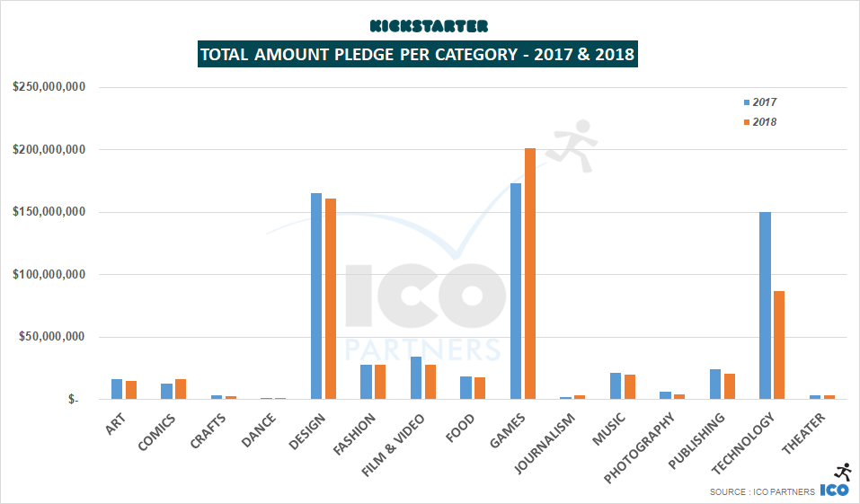Select the $250,000,000 axis value

point(49,87)
